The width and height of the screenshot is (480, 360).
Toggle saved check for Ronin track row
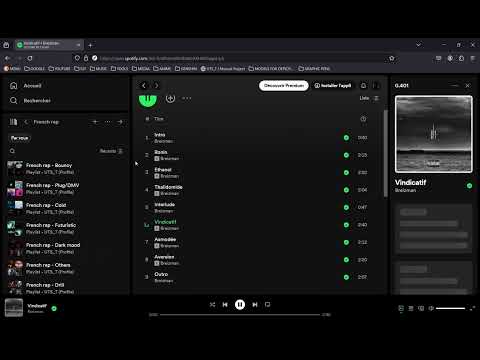pos(346,155)
